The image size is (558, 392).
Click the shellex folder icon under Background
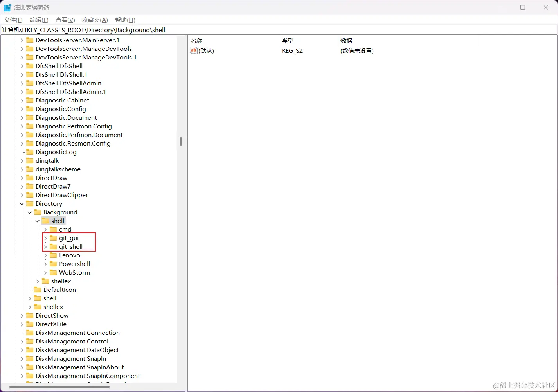pyautogui.click(x=45, y=281)
